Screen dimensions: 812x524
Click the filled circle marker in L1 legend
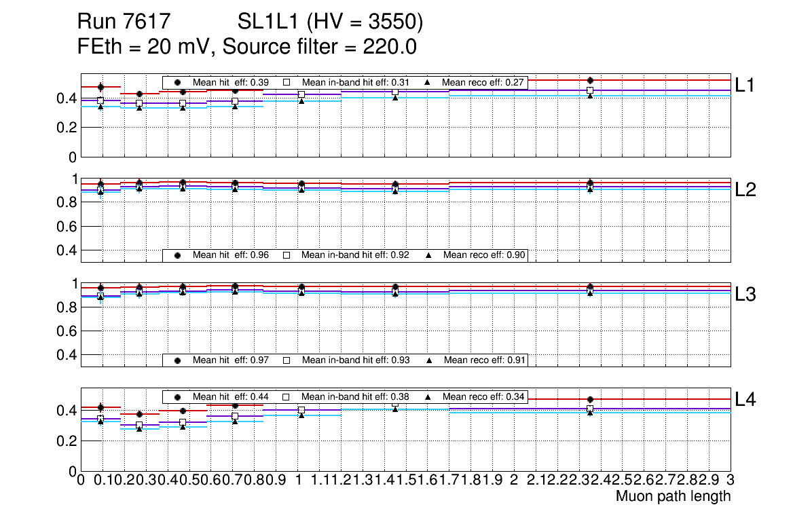[x=177, y=83]
